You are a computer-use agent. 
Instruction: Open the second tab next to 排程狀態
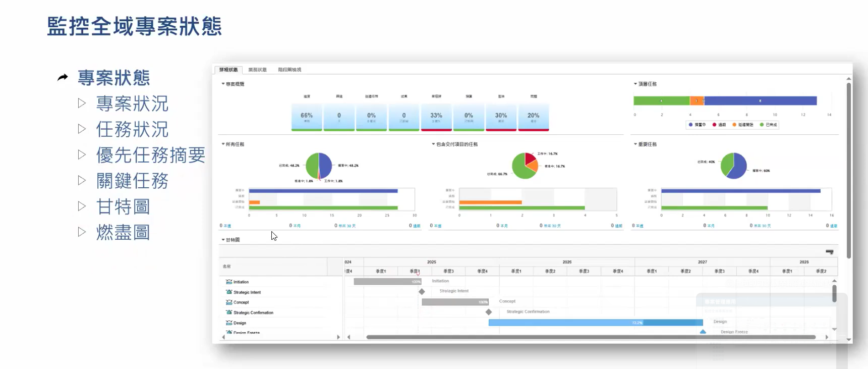257,70
